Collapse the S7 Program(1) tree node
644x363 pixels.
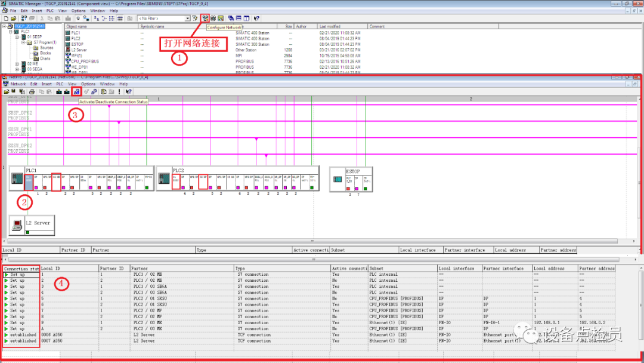click(x=23, y=42)
